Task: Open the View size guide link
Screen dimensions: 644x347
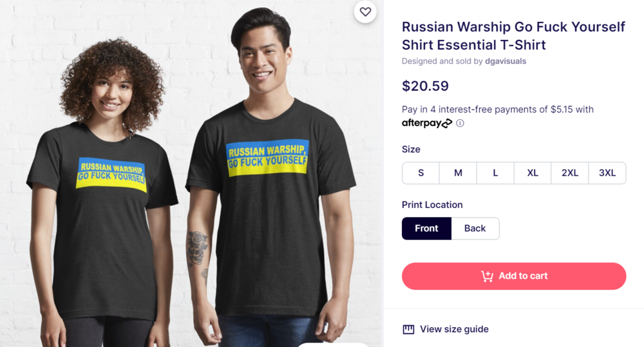Action: pyautogui.click(x=454, y=329)
